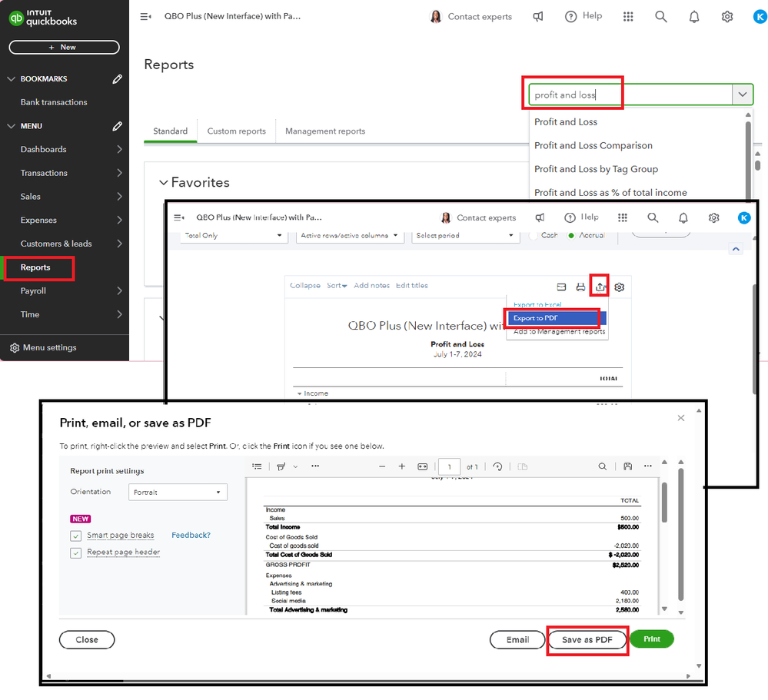Click the profit and loss search field

(x=630, y=95)
